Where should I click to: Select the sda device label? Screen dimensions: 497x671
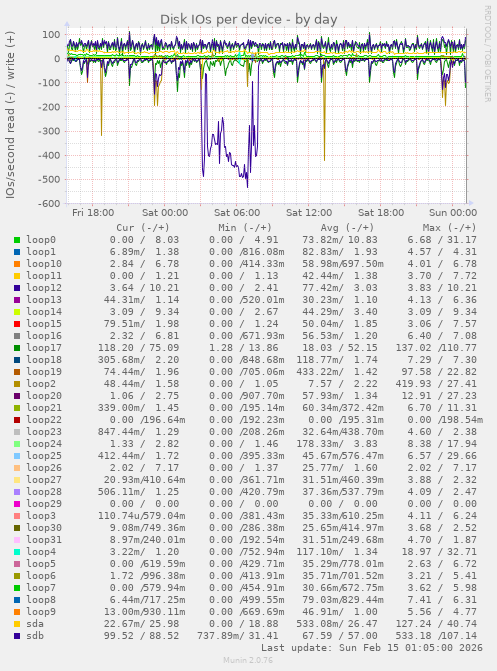point(35,624)
